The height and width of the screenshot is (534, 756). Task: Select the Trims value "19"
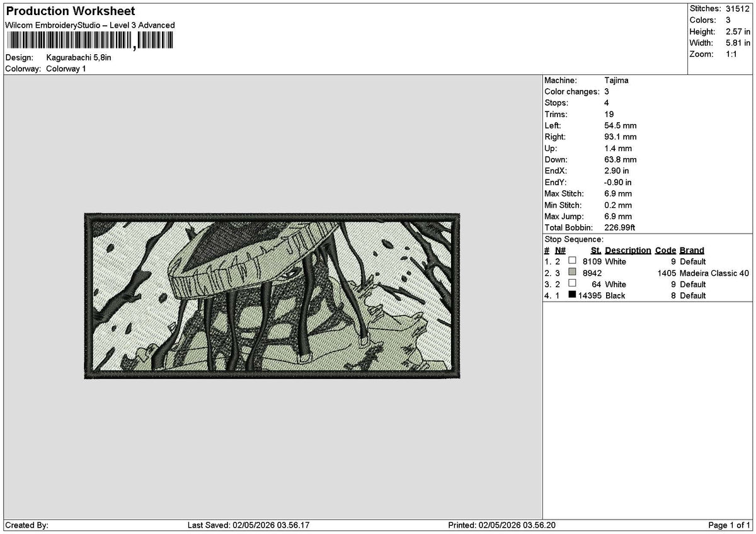tap(609, 114)
